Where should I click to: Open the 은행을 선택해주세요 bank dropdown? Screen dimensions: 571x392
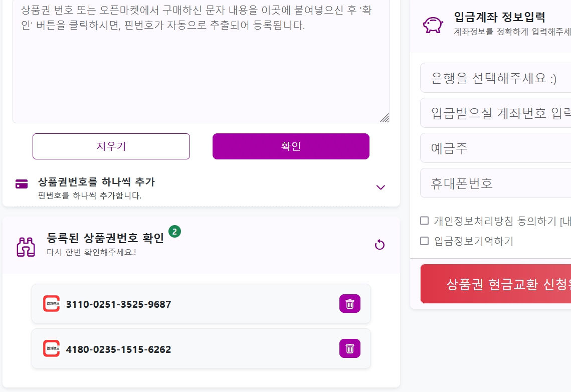tap(496, 78)
